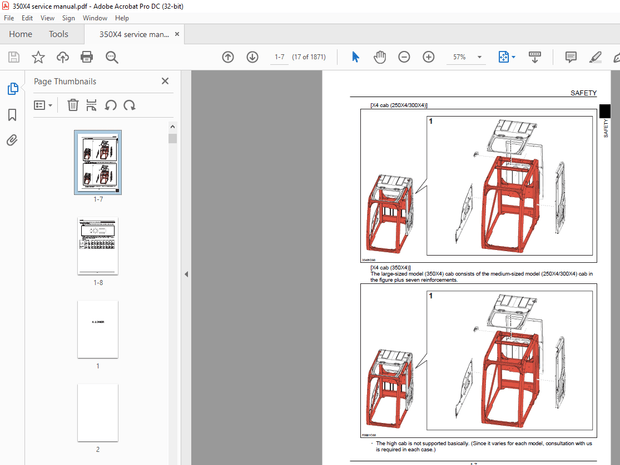Click the fit page view icon
The image size is (620, 465).
(x=503, y=57)
